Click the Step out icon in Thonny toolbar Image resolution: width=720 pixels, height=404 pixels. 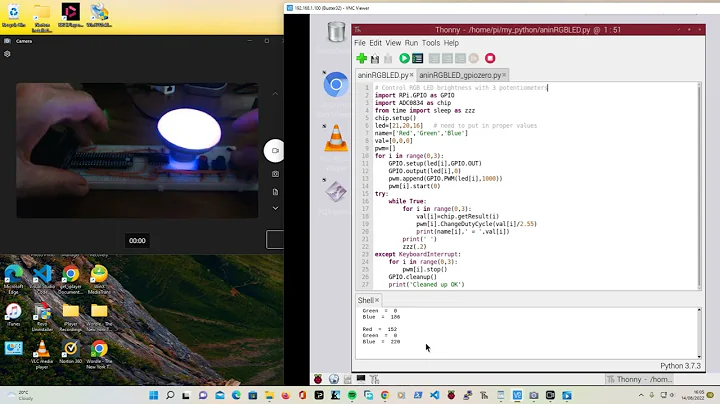pyautogui.click(x=460, y=58)
